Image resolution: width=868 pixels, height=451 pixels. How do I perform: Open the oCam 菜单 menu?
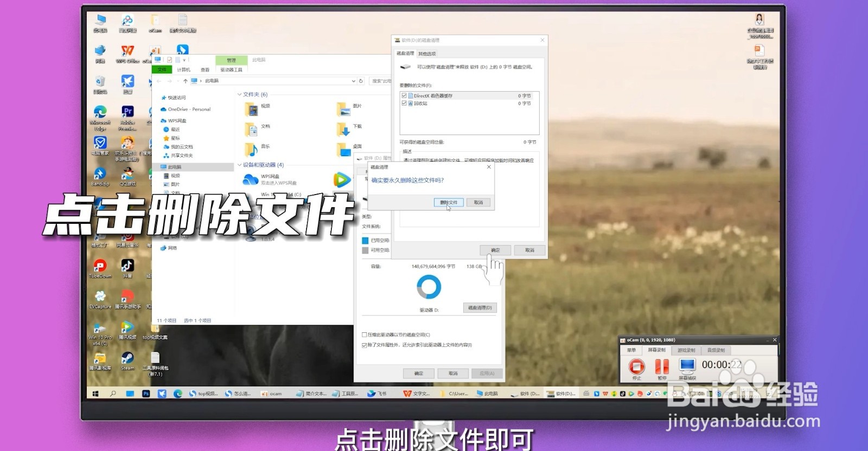tap(631, 350)
